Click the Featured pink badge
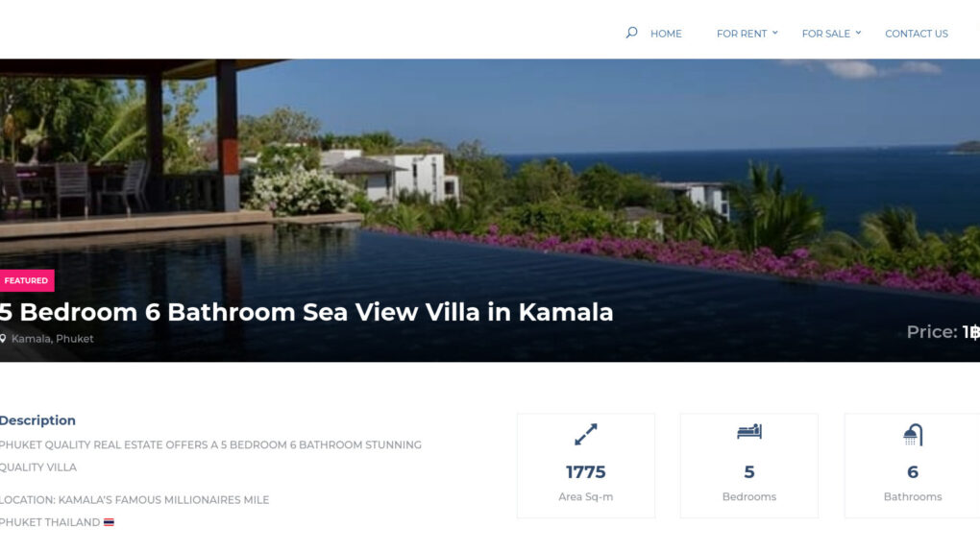Image resolution: width=980 pixels, height=551 pixels. point(26,280)
